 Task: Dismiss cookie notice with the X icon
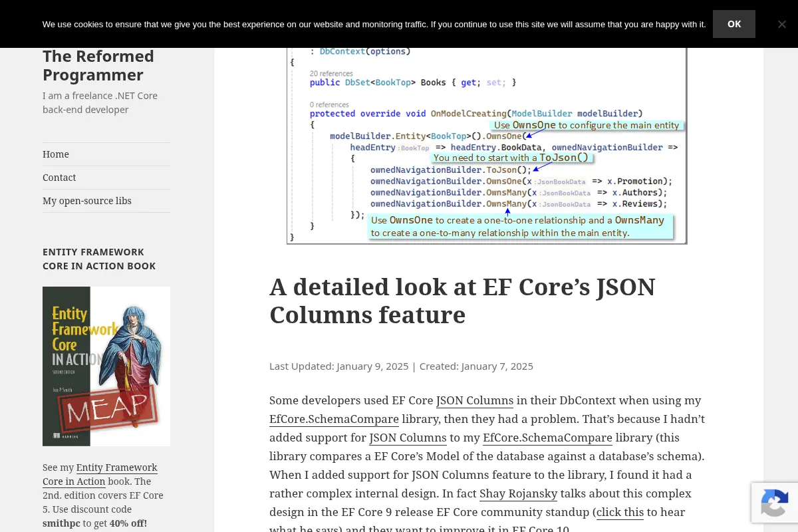tap(781, 24)
